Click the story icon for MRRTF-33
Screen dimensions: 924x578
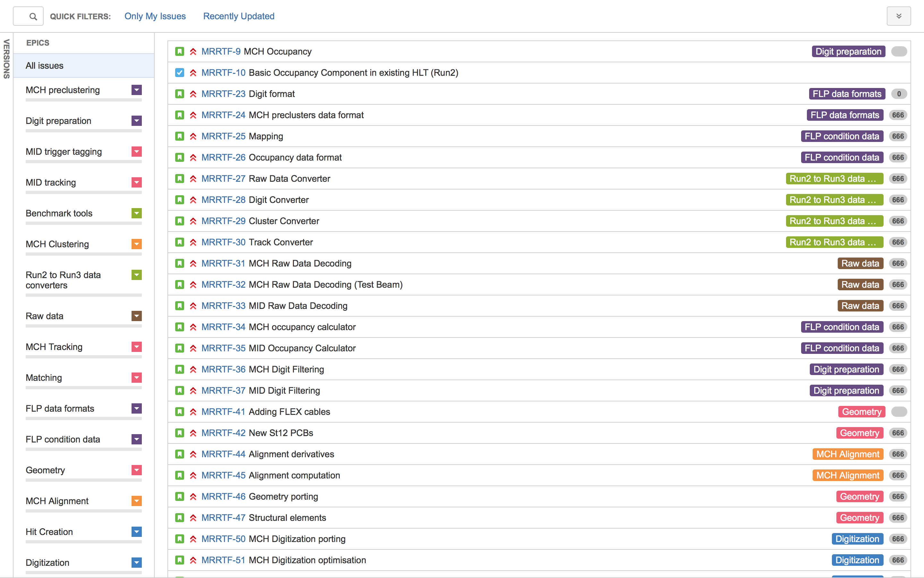tap(179, 305)
